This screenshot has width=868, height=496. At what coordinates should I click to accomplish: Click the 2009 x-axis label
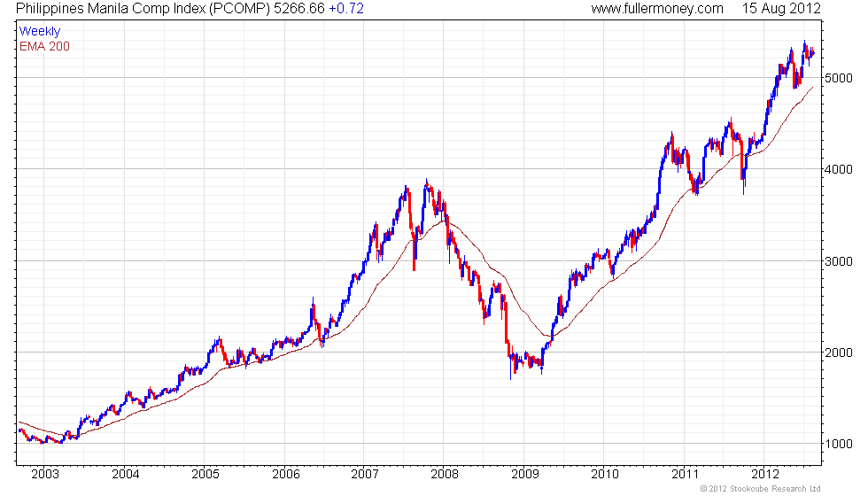tap(524, 474)
